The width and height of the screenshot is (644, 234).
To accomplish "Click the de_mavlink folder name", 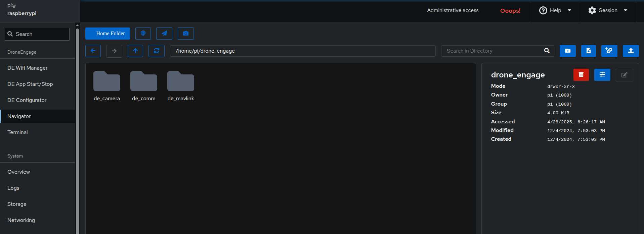I will 181,99.
